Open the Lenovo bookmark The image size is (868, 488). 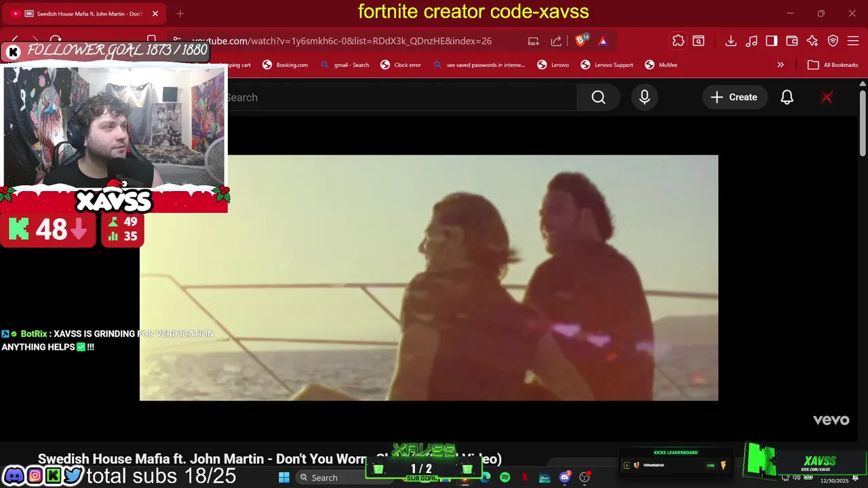tap(553, 65)
